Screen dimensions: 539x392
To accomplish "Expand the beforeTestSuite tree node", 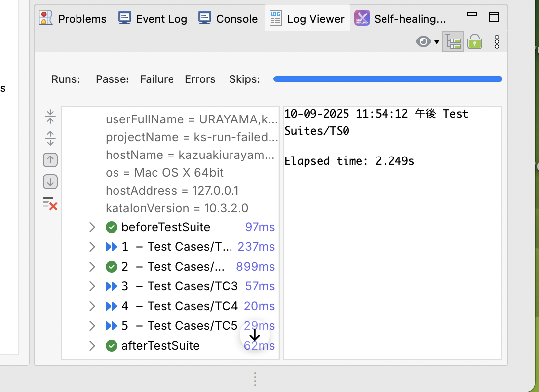I will point(92,227).
